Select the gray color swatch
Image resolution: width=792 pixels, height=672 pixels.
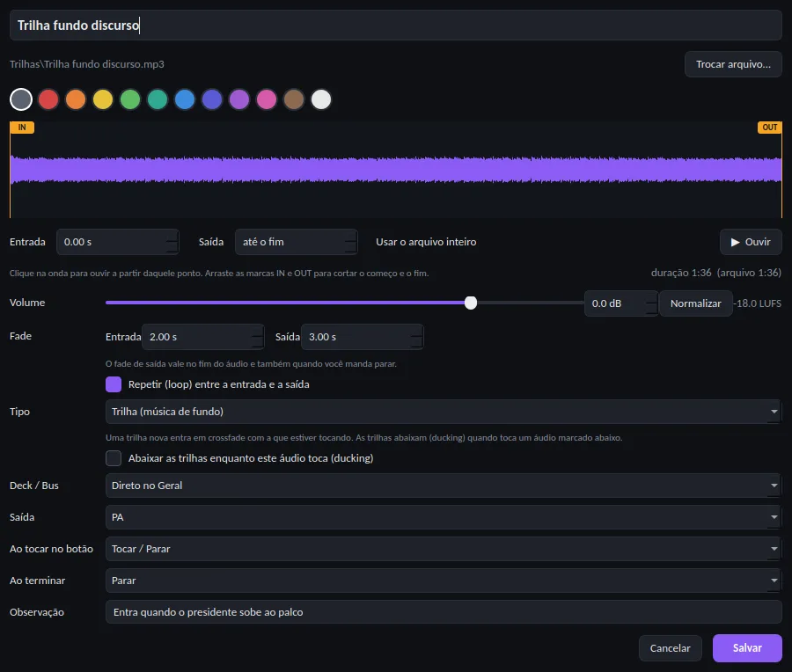pos(21,99)
